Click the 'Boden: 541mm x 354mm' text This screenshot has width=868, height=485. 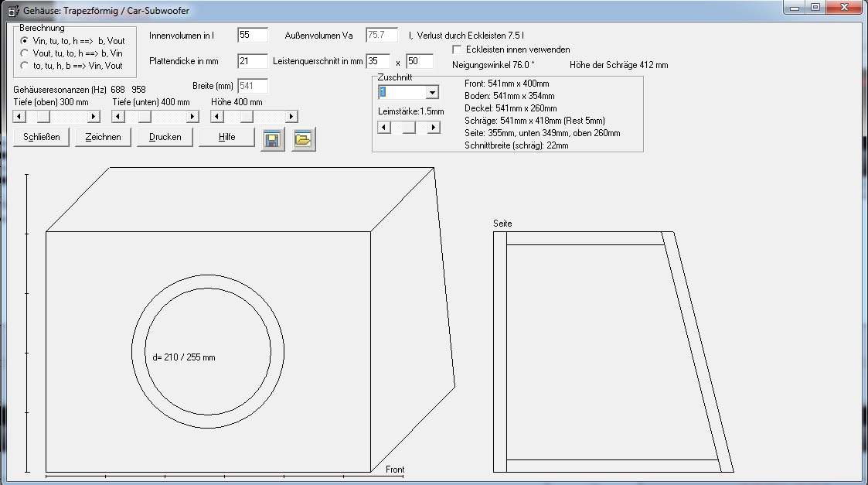(x=509, y=96)
